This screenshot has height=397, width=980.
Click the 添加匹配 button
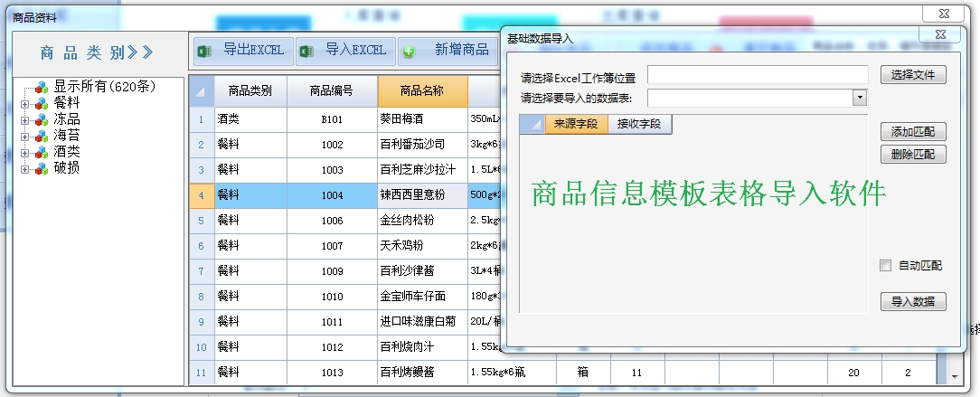click(x=913, y=132)
